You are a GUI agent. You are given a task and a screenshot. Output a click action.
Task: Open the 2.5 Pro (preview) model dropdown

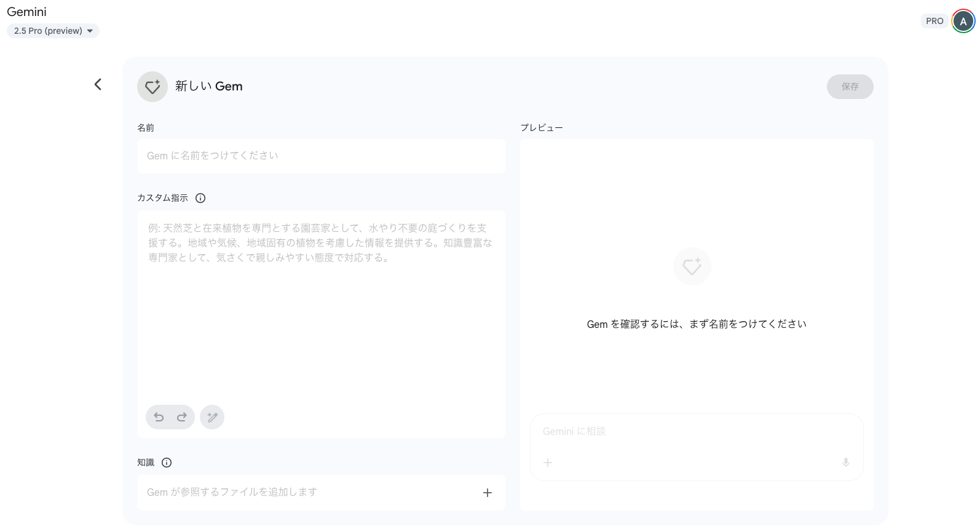[x=53, y=31]
